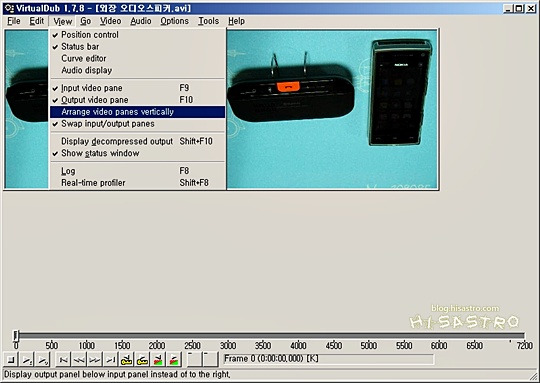
Task: Open the Edit menu
Action: (x=37, y=21)
